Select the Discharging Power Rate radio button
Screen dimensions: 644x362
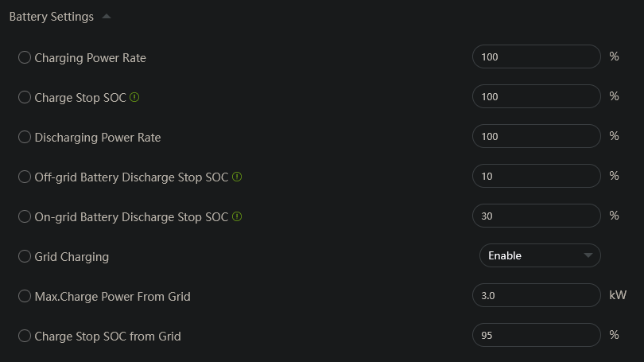[x=25, y=137]
